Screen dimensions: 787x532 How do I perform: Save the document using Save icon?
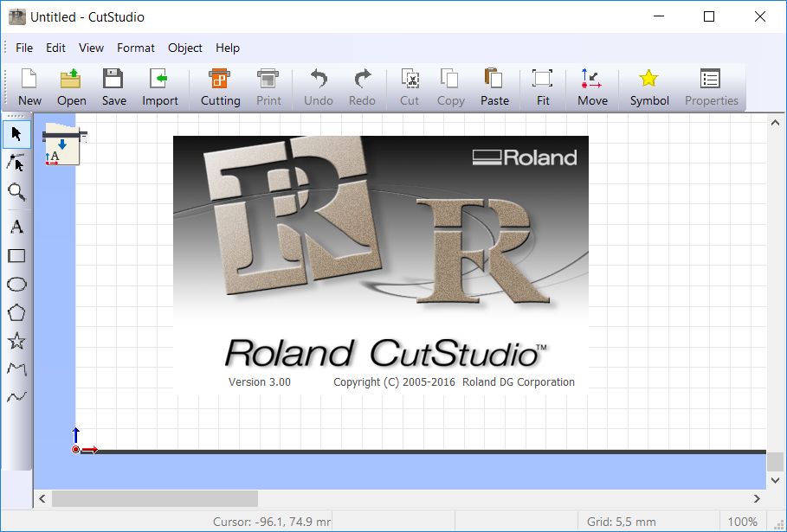pos(114,87)
